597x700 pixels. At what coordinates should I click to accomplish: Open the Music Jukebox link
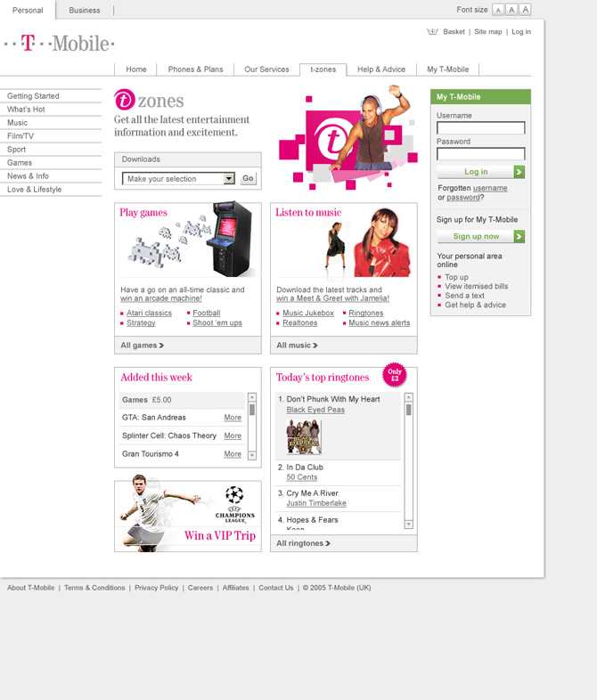(308, 313)
